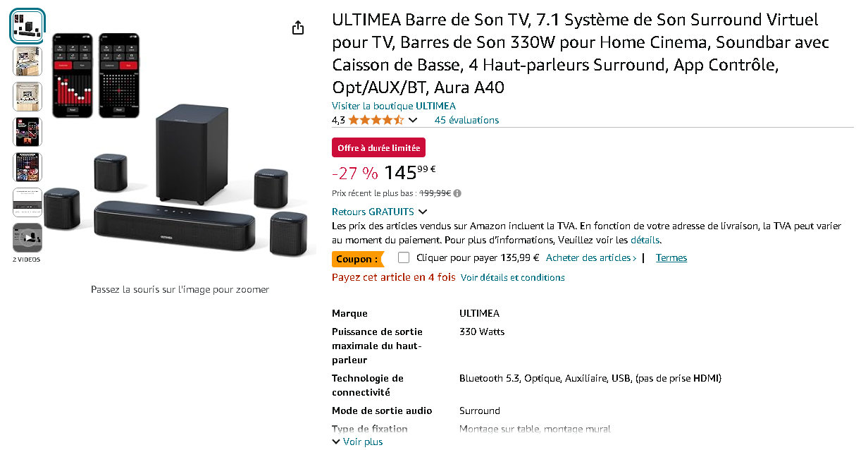Tick the coupon checkbox for 135,99 €
The height and width of the screenshot is (450, 868).
click(x=404, y=257)
